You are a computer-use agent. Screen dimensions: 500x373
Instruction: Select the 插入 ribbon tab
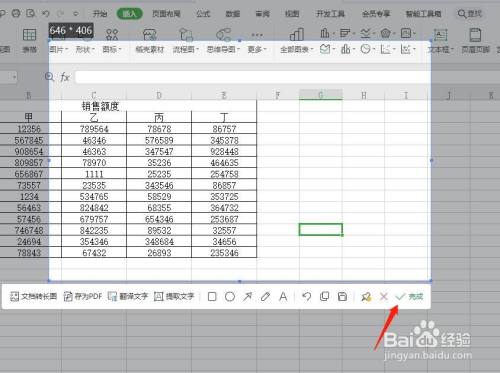(x=130, y=14)
